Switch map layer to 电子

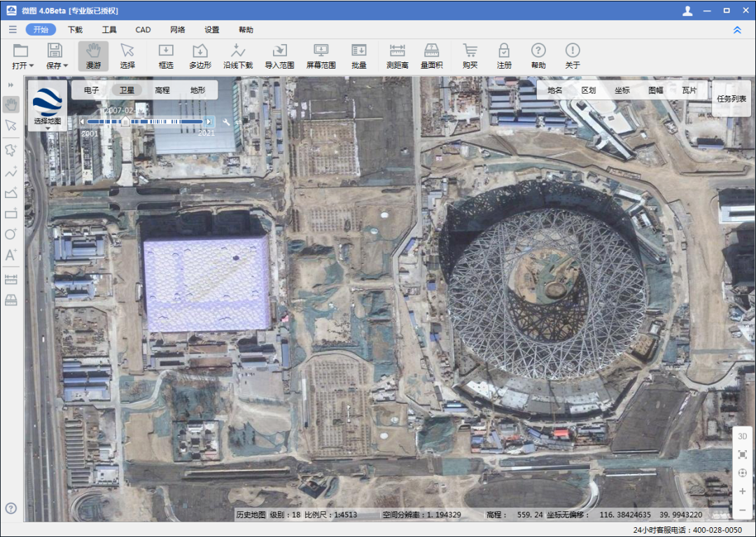(x=91, y=90)
